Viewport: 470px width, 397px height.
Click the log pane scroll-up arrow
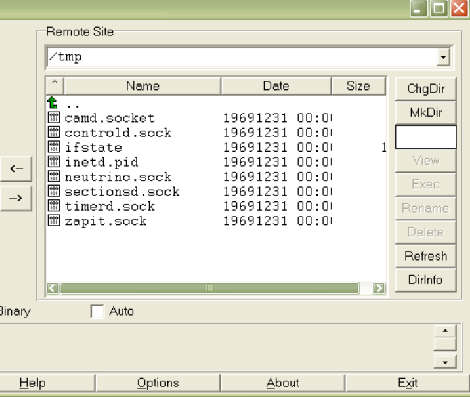[x=445, y=331]
